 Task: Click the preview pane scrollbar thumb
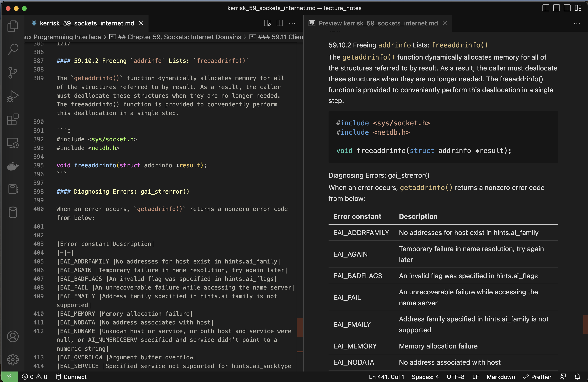pyautogui.click(x=585, y=324)
